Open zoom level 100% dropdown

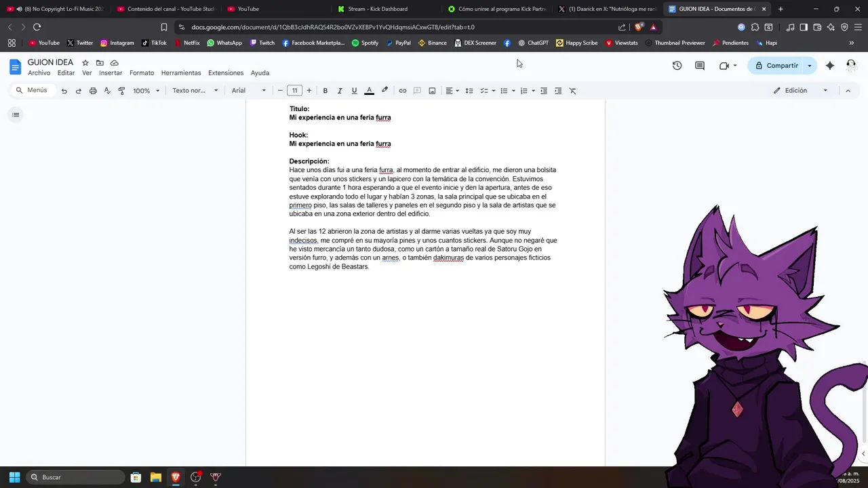tap(146, 91)
